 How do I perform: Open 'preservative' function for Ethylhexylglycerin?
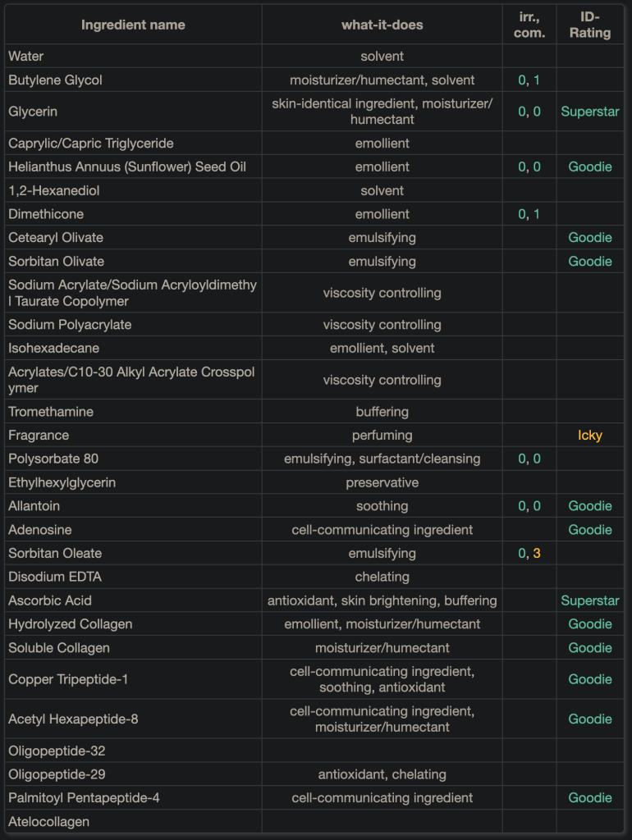click(382, 482)
